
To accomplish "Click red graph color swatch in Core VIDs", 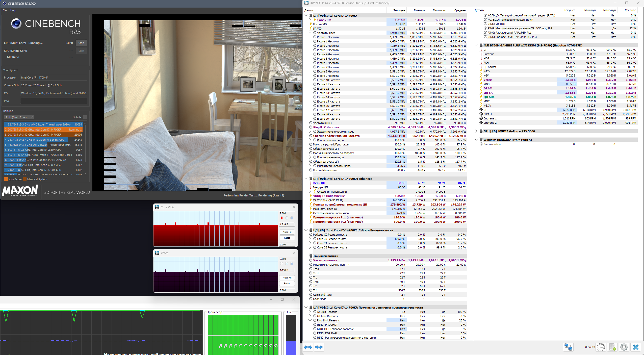I will [281, 218].
